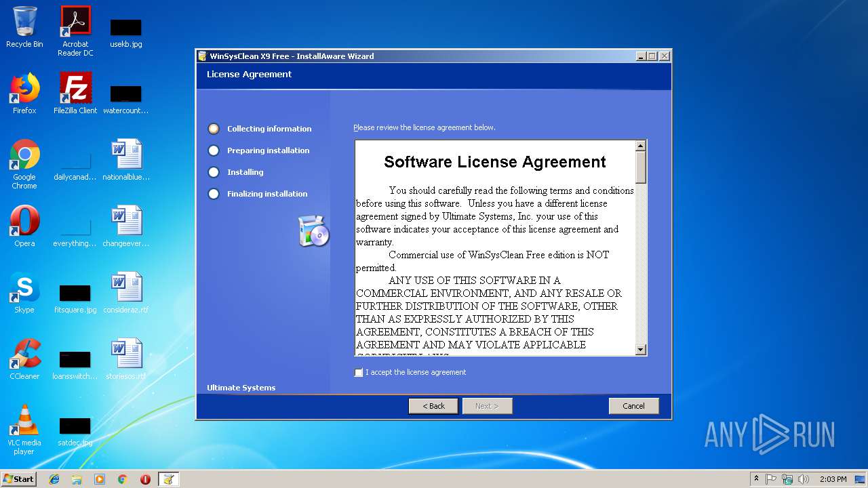Select satdec.jpg desktop file
868x488 pixels.
tap(75, 432)
